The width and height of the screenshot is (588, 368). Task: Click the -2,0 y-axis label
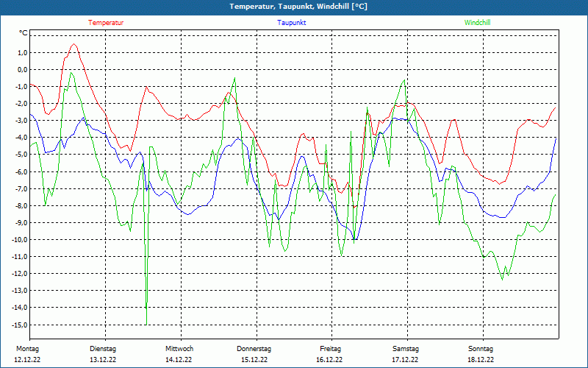(x=21, y=104)
